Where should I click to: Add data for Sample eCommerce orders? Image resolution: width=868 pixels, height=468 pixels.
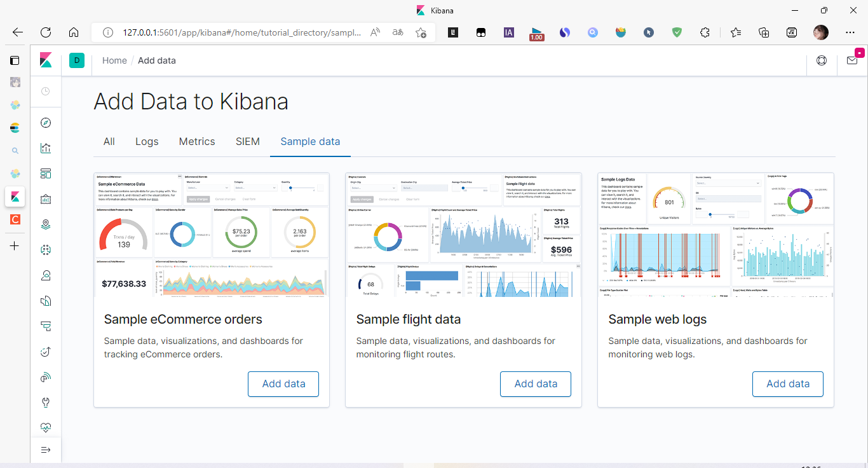pos(283,384)
